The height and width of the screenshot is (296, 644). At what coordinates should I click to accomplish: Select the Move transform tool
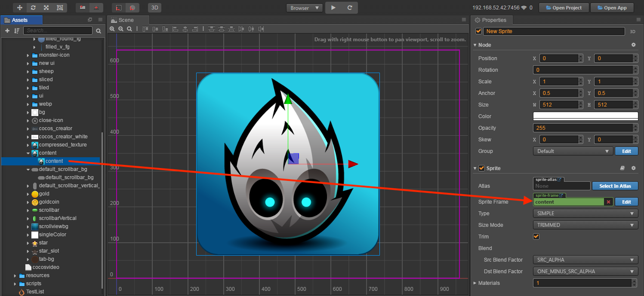coord(20,8)
